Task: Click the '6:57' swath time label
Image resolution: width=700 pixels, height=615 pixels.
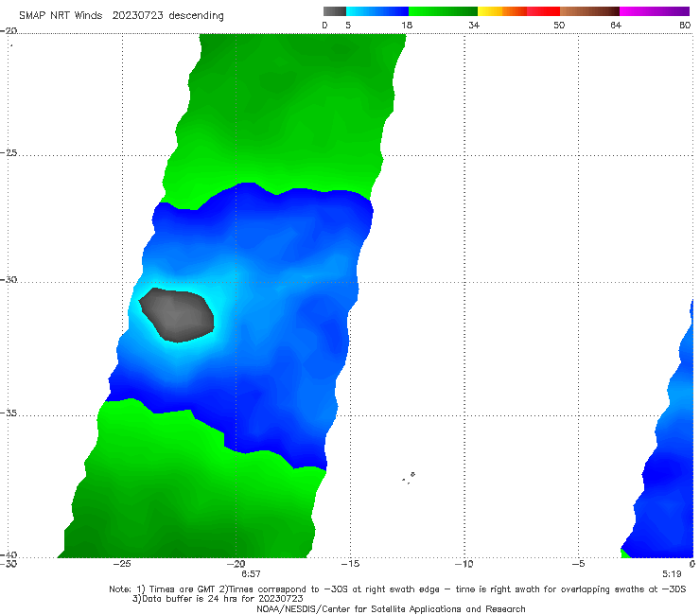Action: coord(251,574)
